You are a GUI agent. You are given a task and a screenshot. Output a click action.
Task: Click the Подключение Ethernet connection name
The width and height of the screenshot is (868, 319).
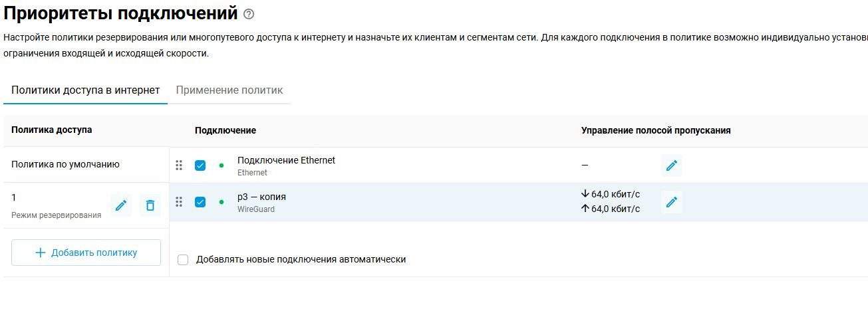coord(286,160)
